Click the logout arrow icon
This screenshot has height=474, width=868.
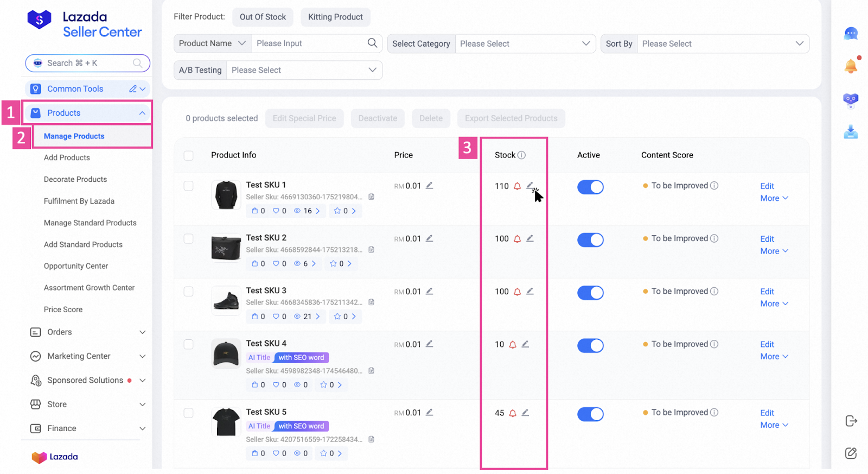[851, 421]
